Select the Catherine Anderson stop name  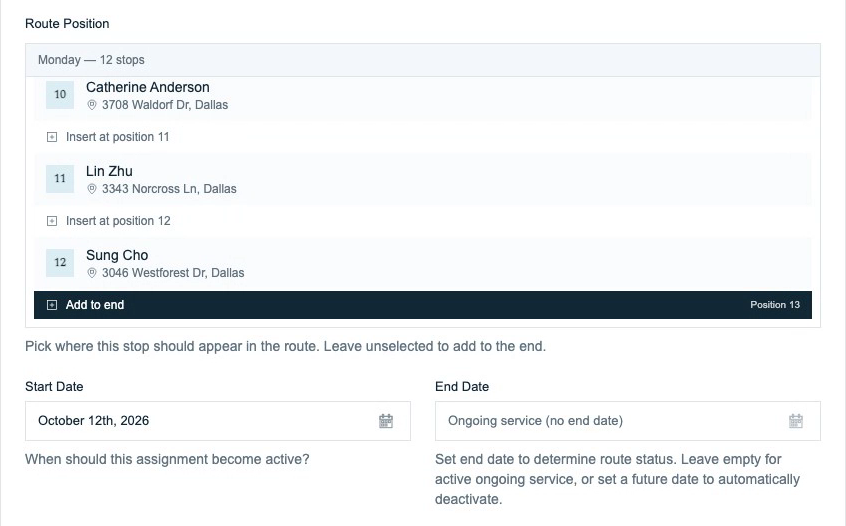[148, 87]
